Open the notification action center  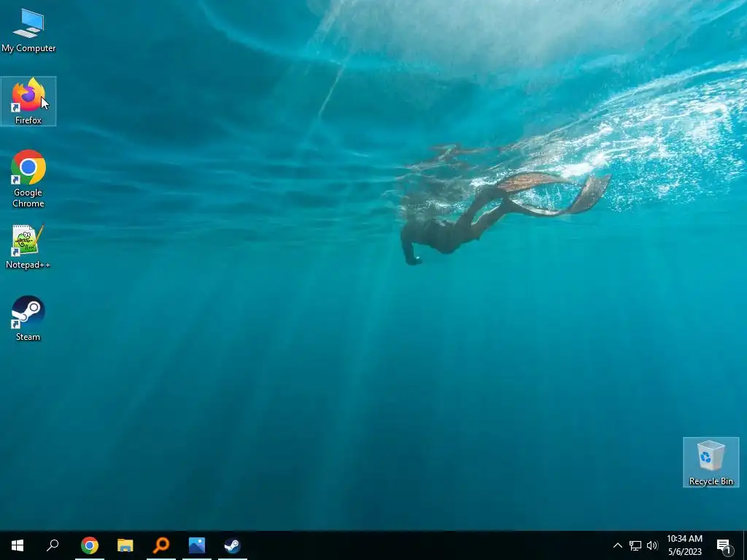(x=724, y=546)
